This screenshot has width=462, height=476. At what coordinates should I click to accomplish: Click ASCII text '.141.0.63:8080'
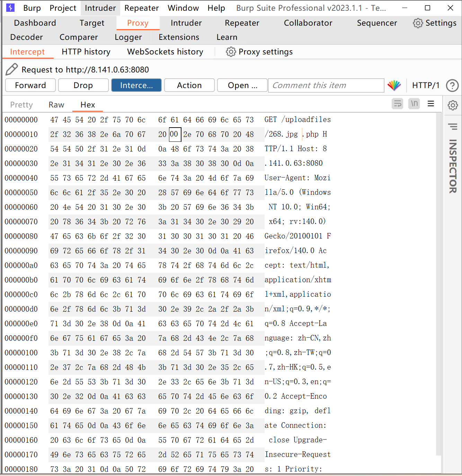[294, 163]
